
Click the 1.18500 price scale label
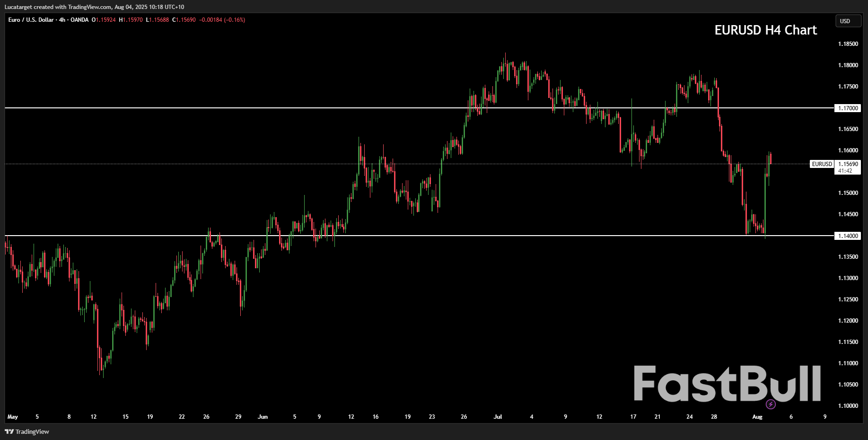click(x=848, y=44)
